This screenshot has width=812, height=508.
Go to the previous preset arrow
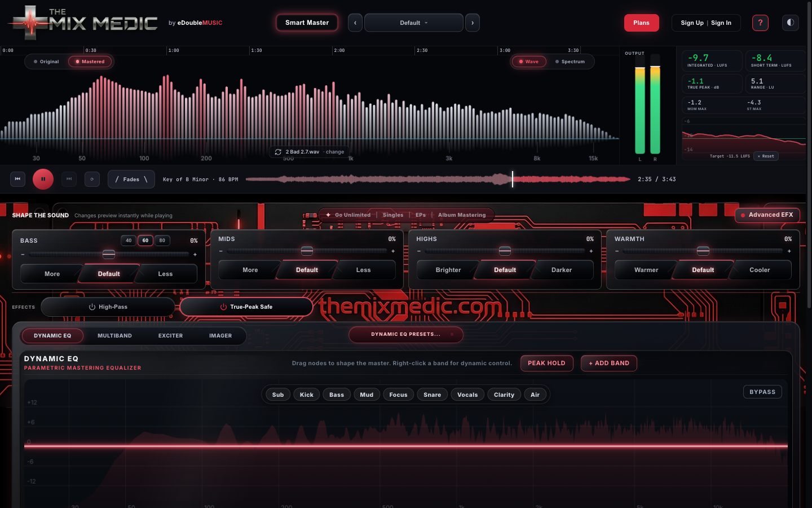click(355, 23)
